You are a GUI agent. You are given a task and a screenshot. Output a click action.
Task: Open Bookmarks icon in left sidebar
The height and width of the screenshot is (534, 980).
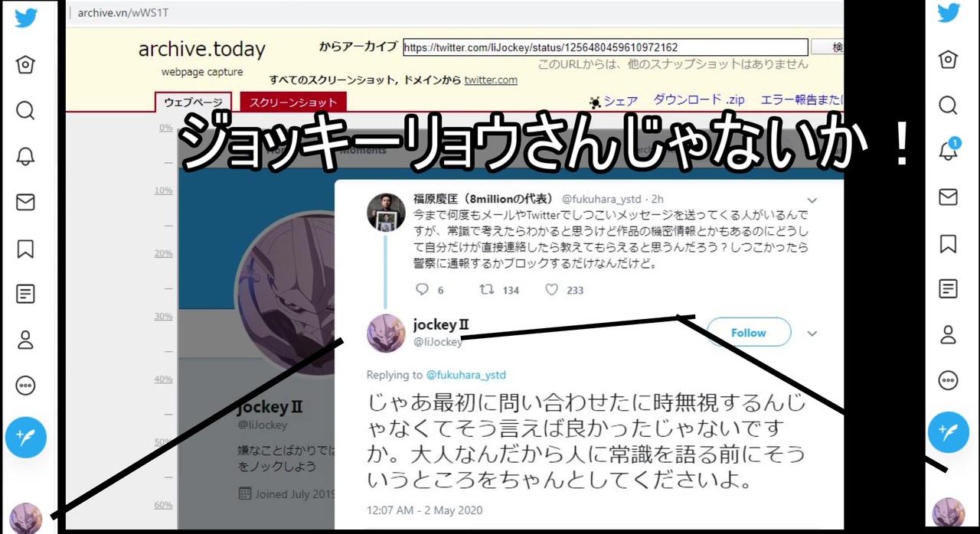tap(25, 248)
